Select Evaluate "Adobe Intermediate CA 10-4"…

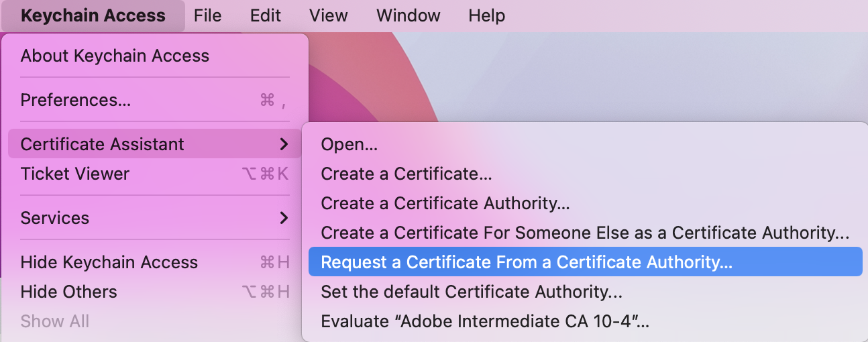[585, 321]
